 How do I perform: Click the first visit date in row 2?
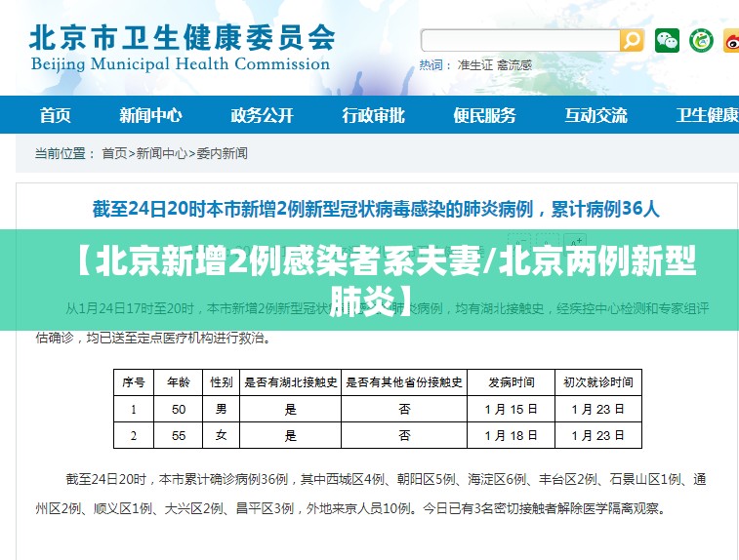[x=598, y=436]
